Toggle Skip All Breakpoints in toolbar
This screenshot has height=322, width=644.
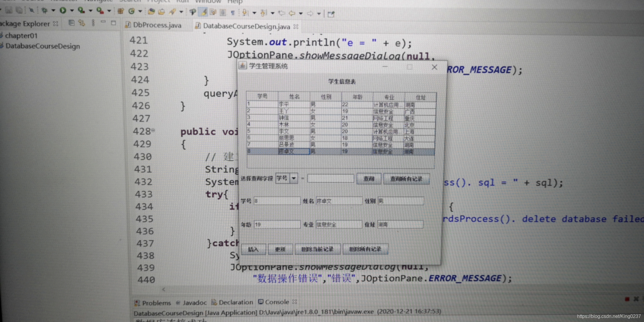click(x=31, y=10)
